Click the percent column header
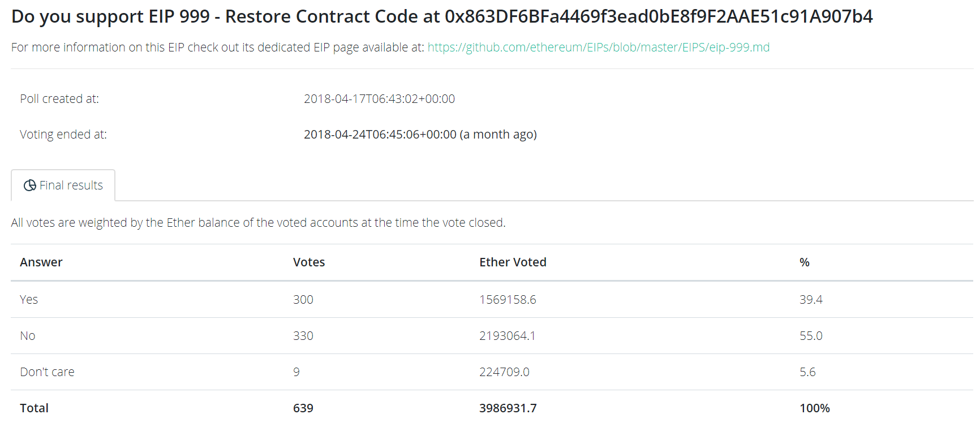Image resolution: width=980 pixels, height=440 pixels. tap(805, 262)
